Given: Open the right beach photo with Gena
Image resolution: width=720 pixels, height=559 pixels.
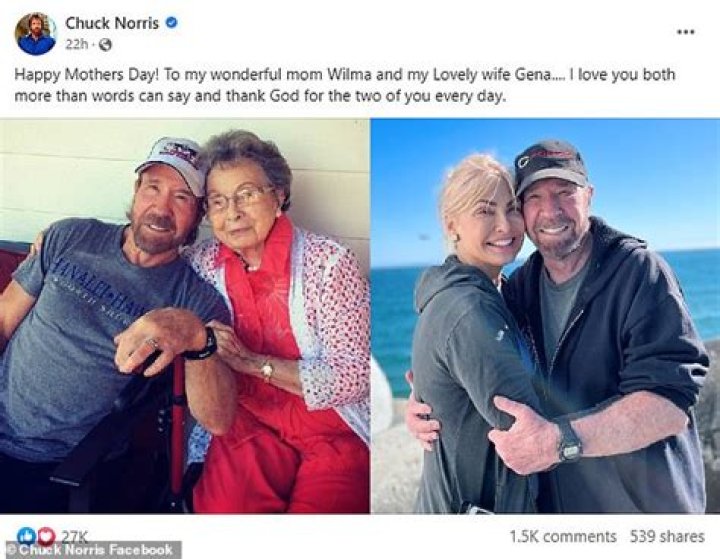Looking at the screenshot, I should (545, 316).
